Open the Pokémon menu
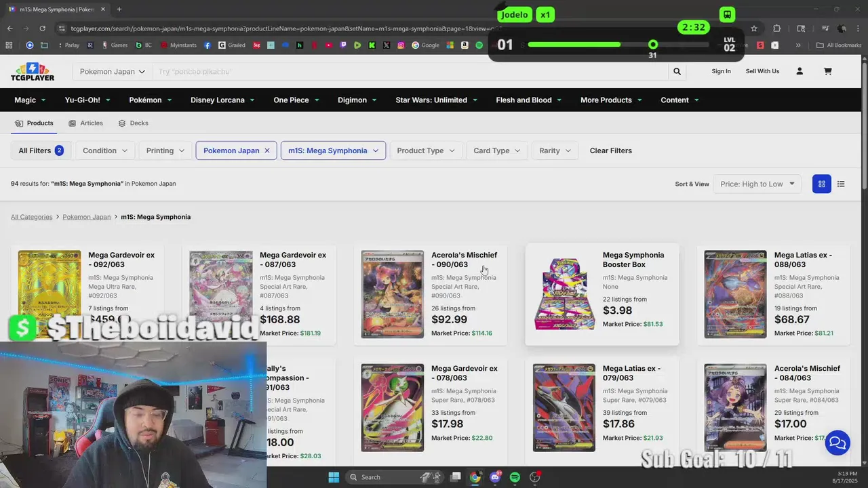The height and width of the screenshot is (488, 868). tap(151, 100)
